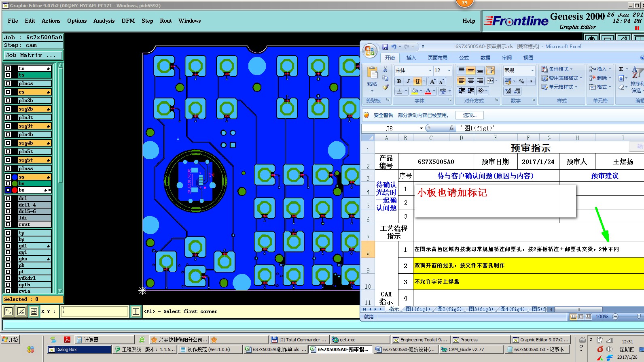Undo last action in Excel quick access toolbar
The height and width of the screenshot is (362, 644).
394,47
